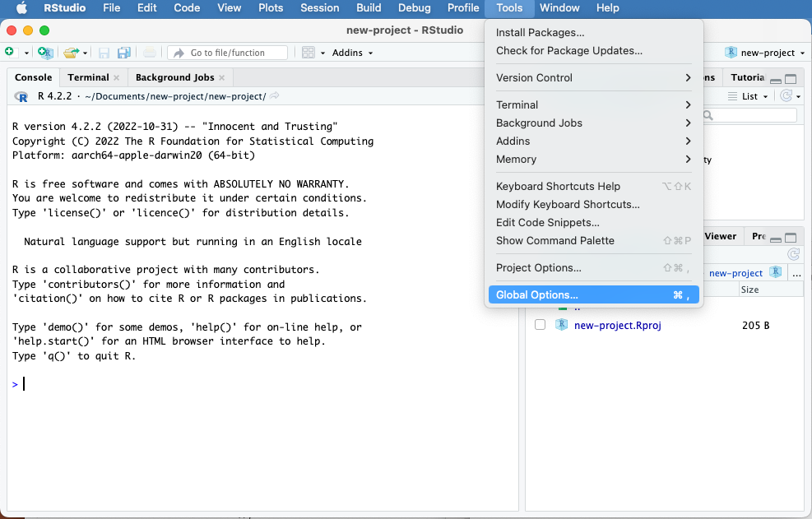Click the environment refresh icon
812x519 pixels.
[x=786, y=96]
